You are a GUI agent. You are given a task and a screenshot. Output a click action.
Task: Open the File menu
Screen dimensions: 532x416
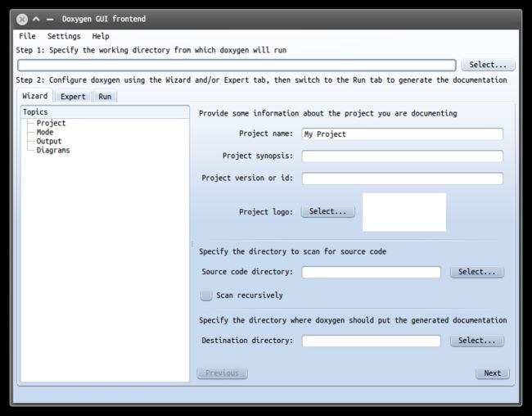tap(27, 36)
